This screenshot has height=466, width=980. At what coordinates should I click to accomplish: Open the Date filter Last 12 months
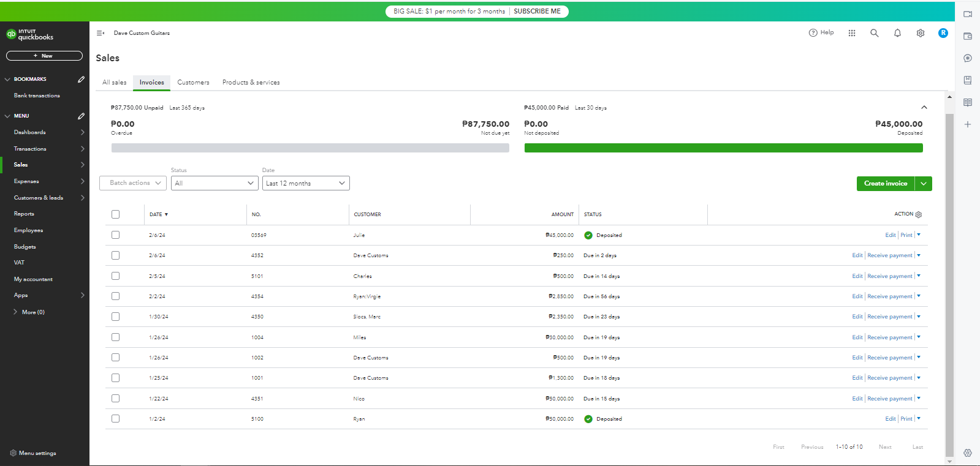coord(306,183)
